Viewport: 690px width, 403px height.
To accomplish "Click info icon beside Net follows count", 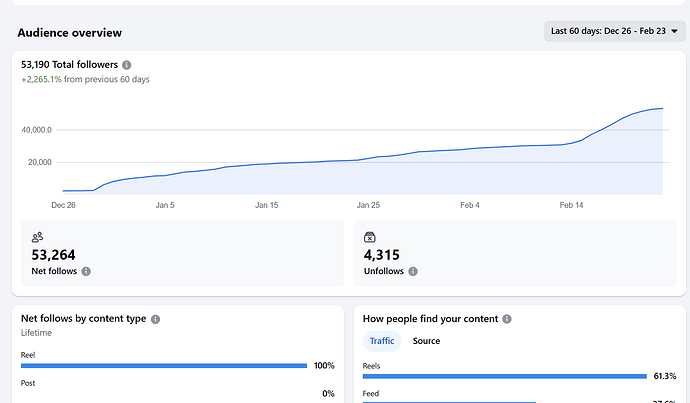I will [x=86, y=271].
